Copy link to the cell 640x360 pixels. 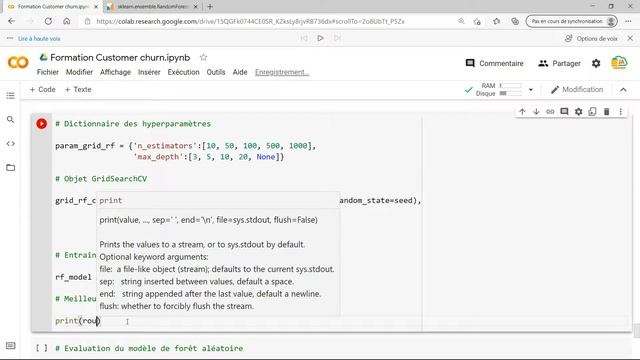tap(550, 111)
